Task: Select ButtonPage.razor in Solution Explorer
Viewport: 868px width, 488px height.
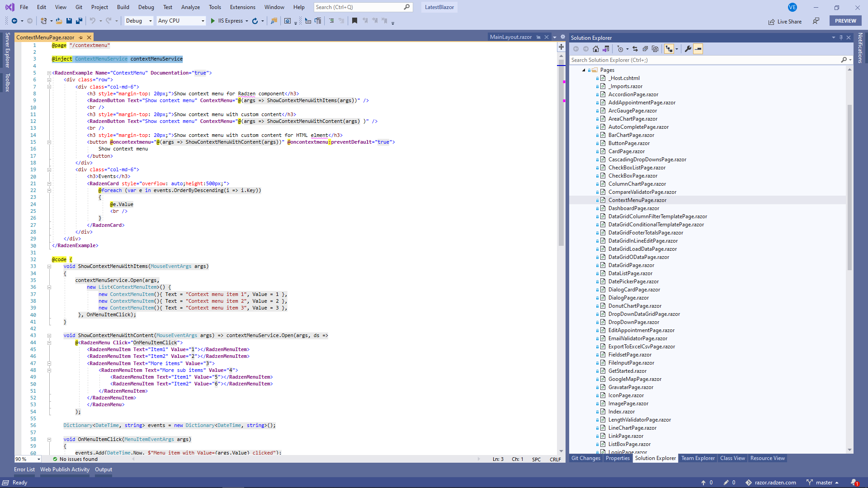Action: pos(629,143)
